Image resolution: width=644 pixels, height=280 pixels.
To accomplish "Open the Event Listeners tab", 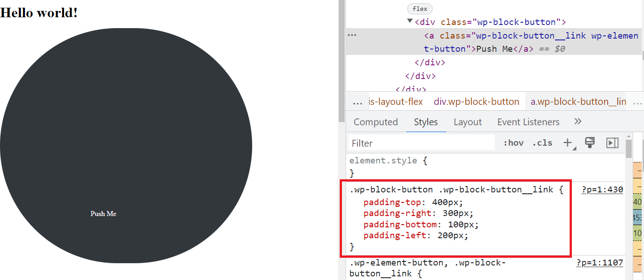I will click(x=528, y=122).
